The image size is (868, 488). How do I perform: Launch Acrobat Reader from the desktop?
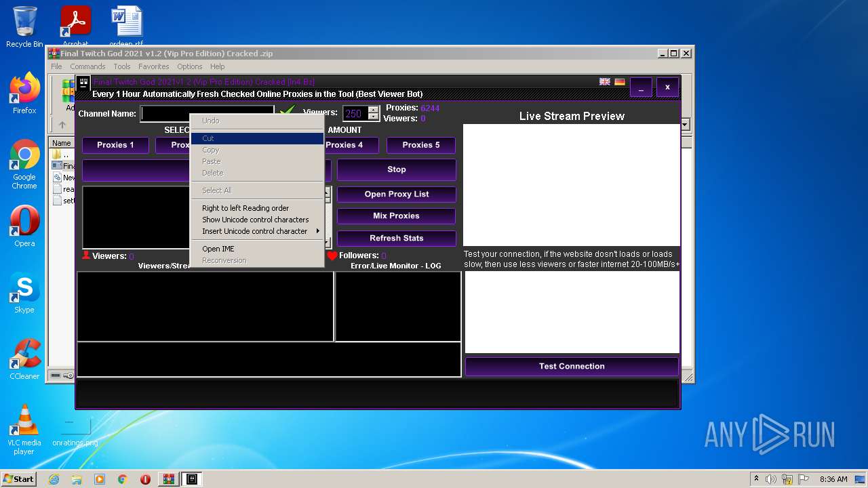click(75, 26)
